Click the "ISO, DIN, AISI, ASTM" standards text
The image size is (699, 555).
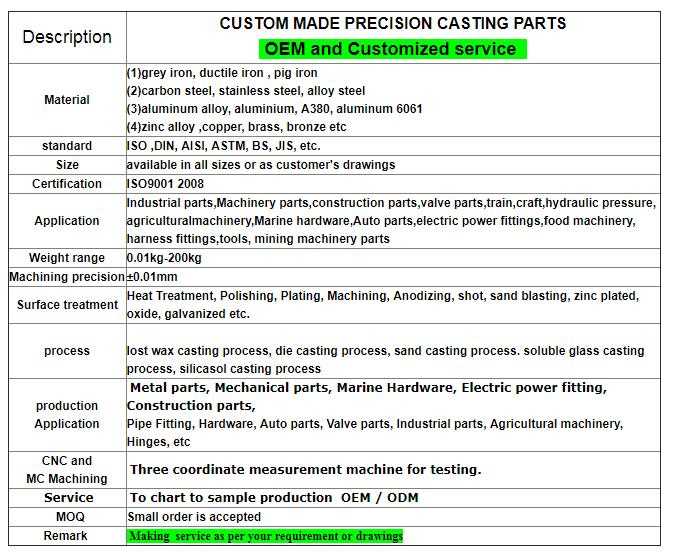tap(223, 146)
